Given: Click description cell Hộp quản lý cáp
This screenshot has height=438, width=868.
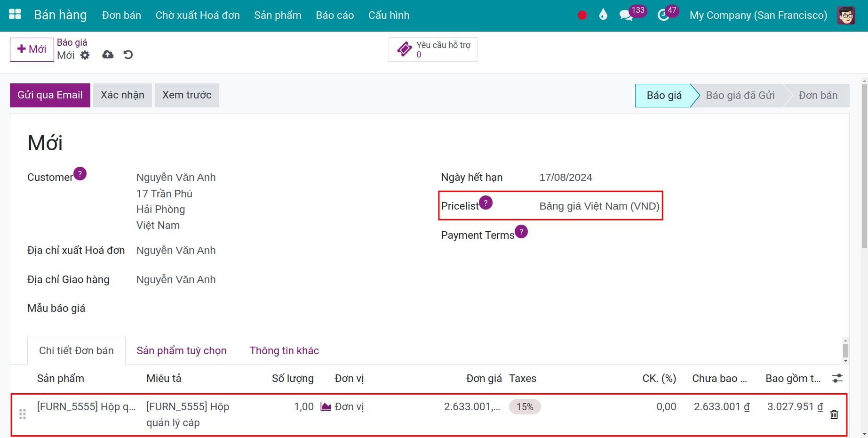Looking at the screenshot, I should click(188, 414).
